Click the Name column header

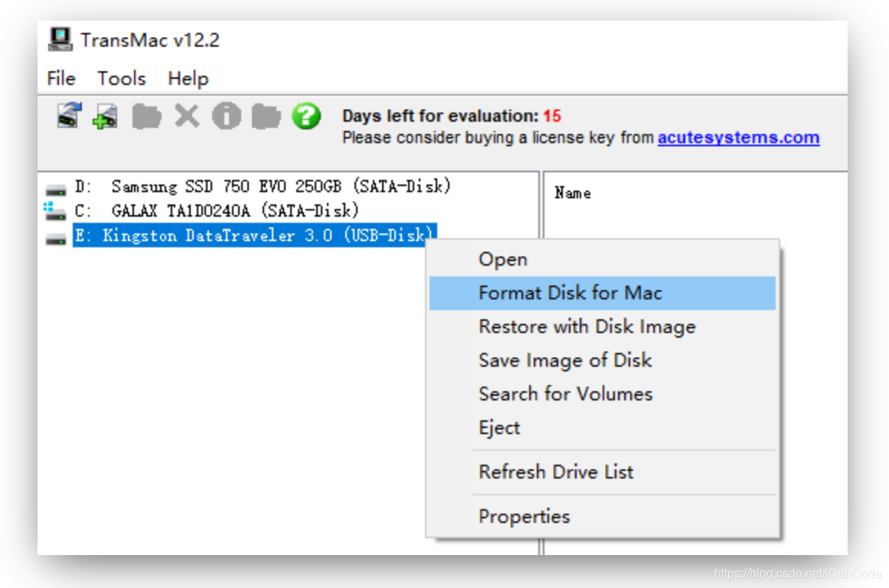tap(573, 194)
